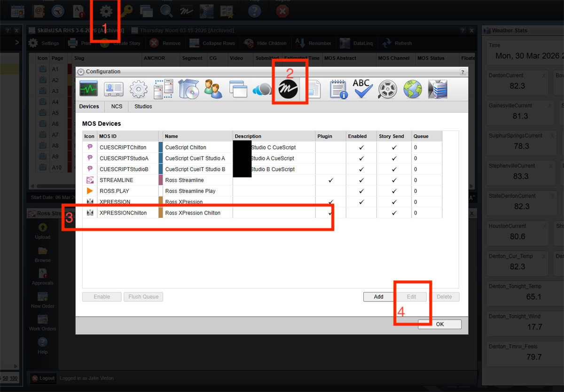Screen dimensions: 564x392
Task: Open the film reel media configuration icon
Action: click(387, 89)
